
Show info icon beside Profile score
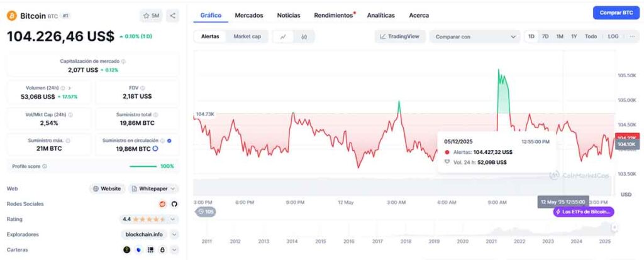[x=45, y=166]
